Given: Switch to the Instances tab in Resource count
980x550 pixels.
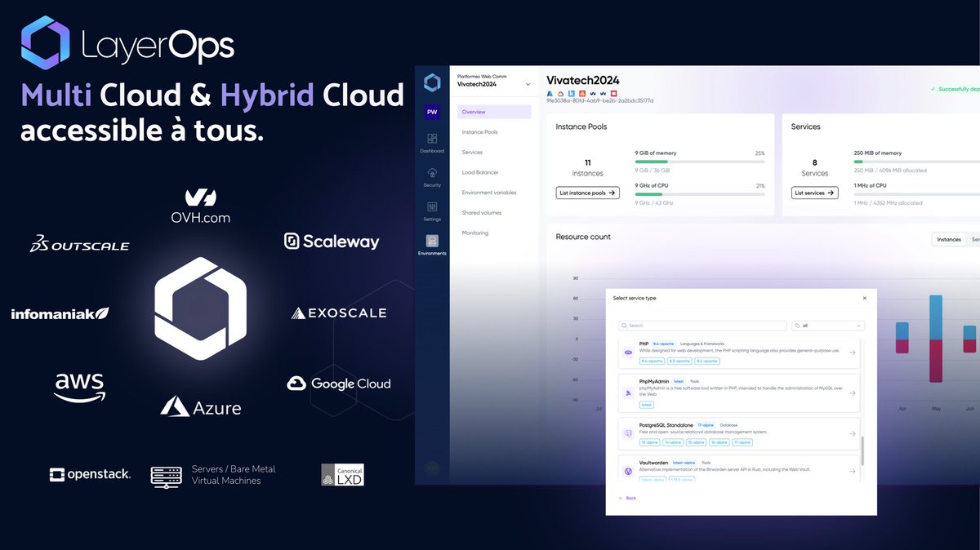Looking at the screenshot, I should (x=949, y=240).
